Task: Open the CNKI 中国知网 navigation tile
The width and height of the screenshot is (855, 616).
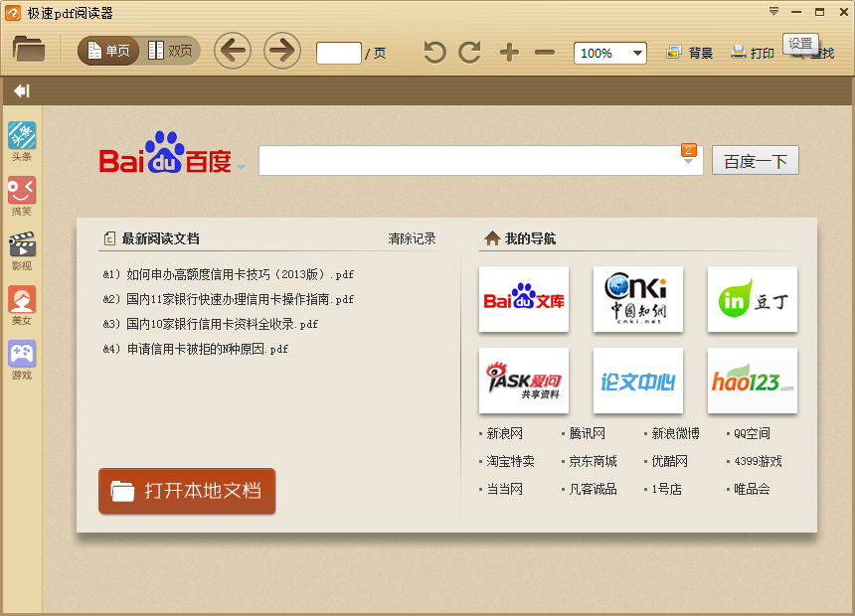Action: [x=638, y=299]
